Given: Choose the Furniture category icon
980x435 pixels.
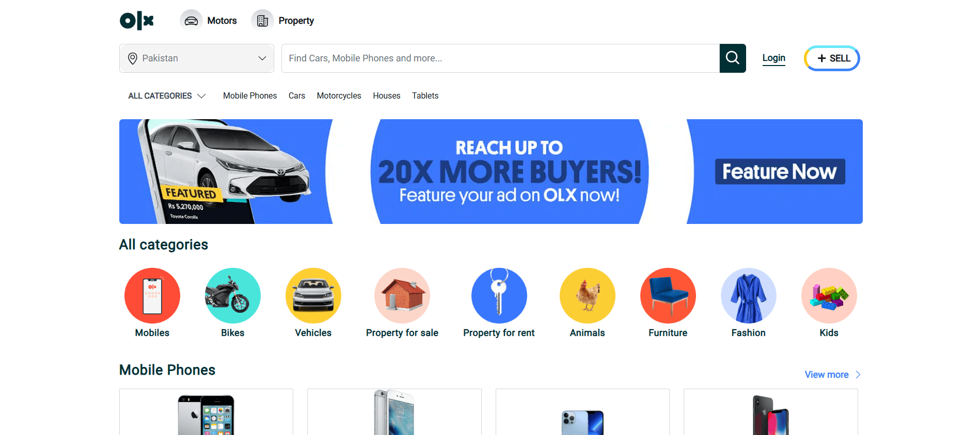Looking at the screenshot, I should 668,296.
